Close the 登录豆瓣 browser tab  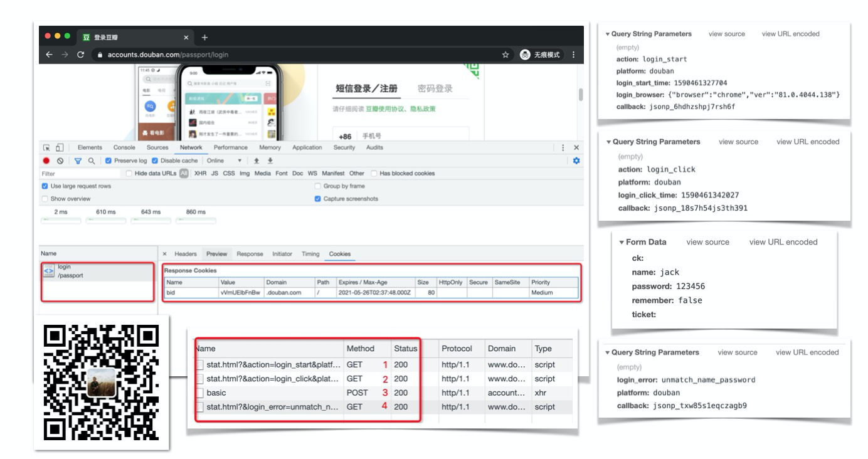(x=186, y=38)
